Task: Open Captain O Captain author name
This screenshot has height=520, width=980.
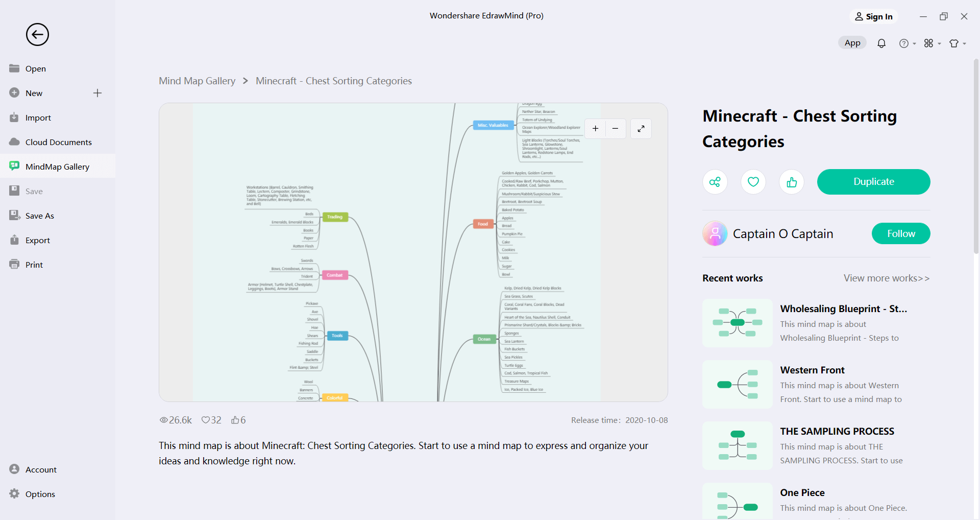Action: tap(783, 234)
